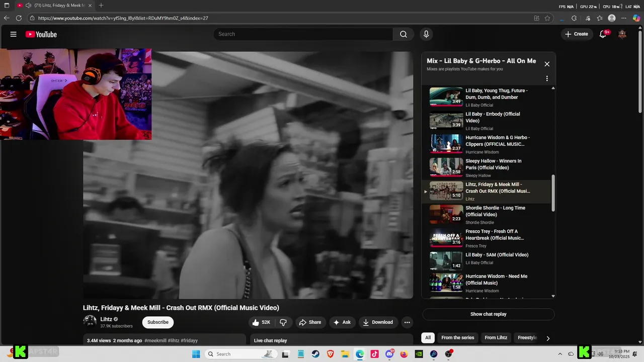
Task: Start voice search with microphone icon
Action: click(426, 34)
